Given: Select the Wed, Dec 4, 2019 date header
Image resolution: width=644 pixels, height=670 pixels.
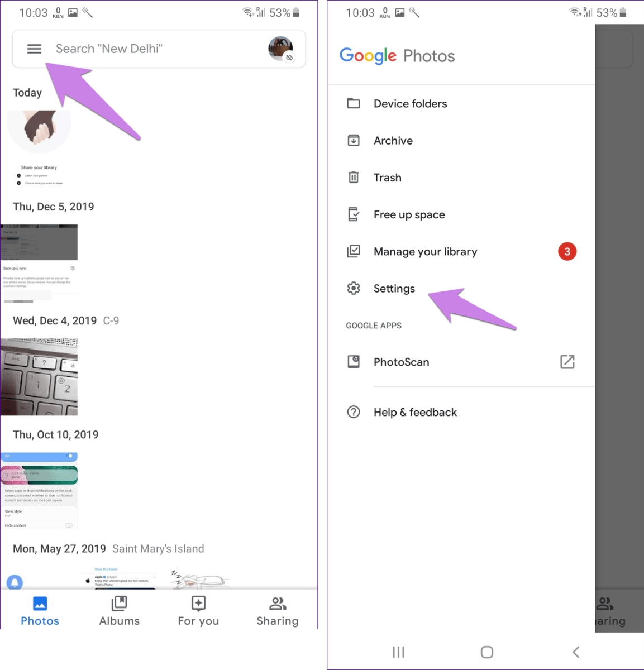Looking at the screenshot, I should click(55, 320).
